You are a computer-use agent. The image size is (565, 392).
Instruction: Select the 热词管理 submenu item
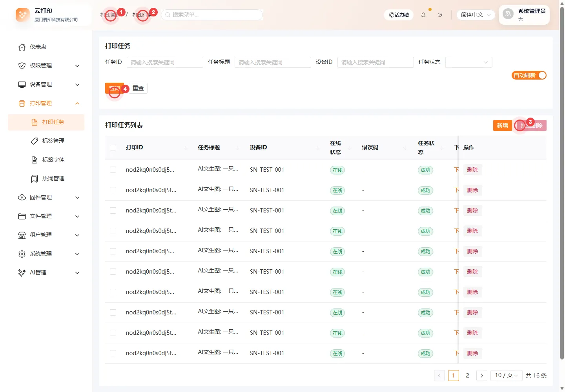tap(46, 179)
